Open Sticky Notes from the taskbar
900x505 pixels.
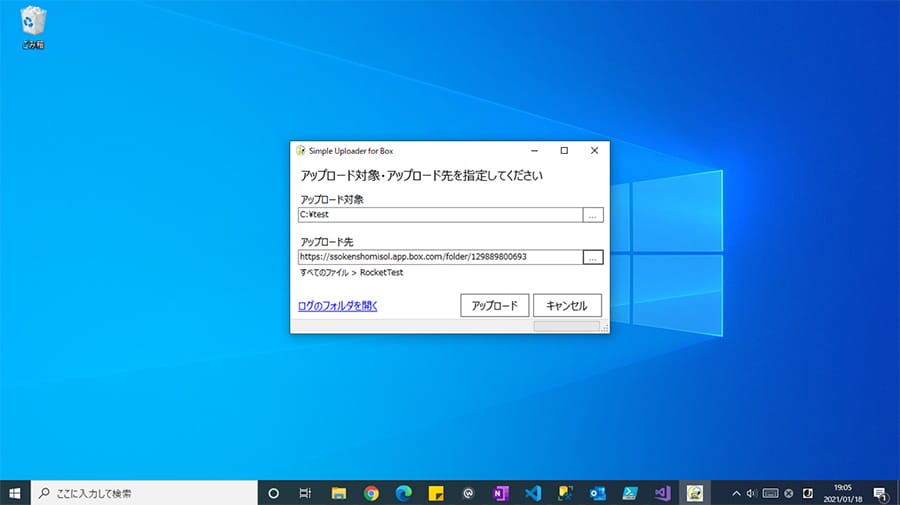(x=436, y=493)
